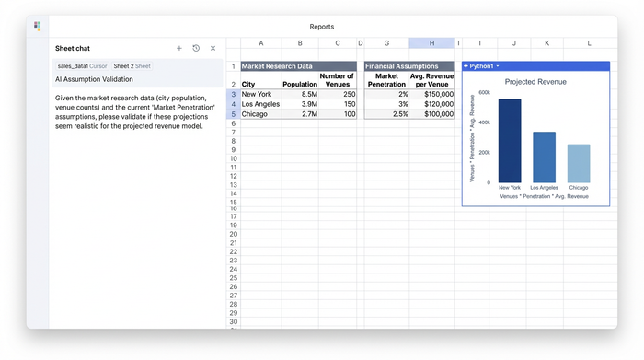Close the Sheet chat panel

pos(213,48)
